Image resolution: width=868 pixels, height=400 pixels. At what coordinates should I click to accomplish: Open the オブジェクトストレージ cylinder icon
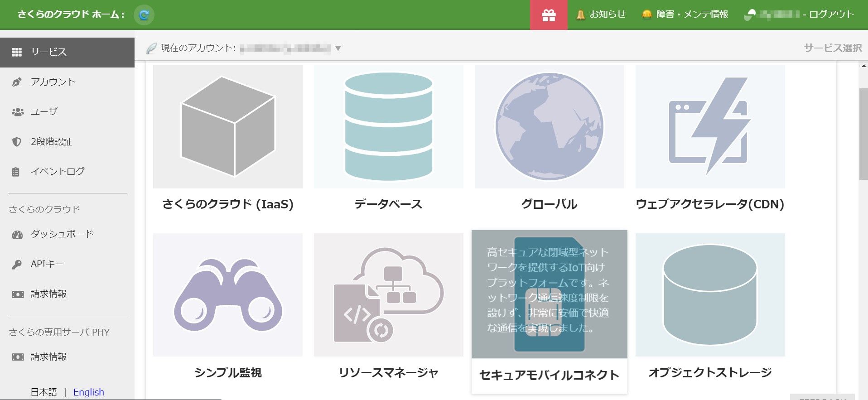point(710,295)
